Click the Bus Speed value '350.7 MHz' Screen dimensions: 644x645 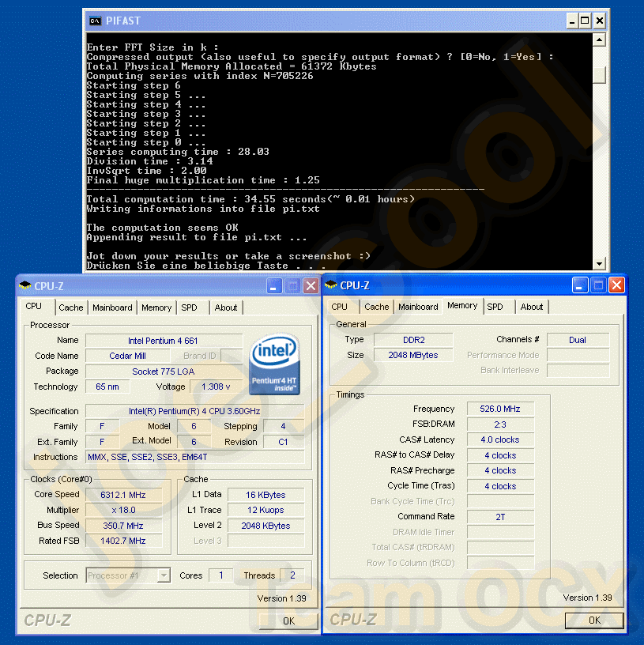tap(123, 526)
